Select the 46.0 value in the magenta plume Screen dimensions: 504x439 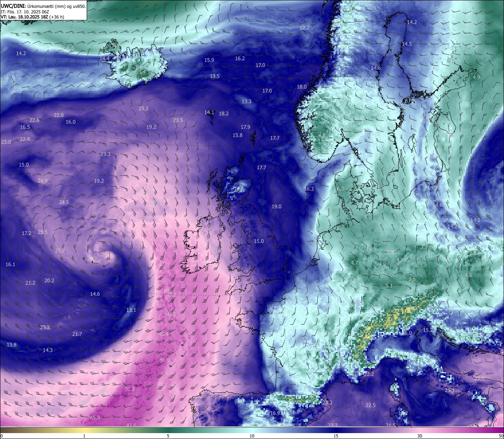(x=165, y=360)
